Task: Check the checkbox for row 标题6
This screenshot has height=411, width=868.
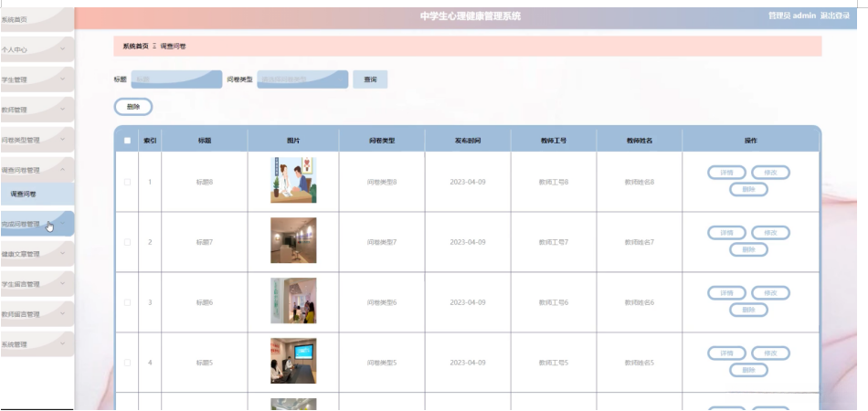Action: point(127,302)
